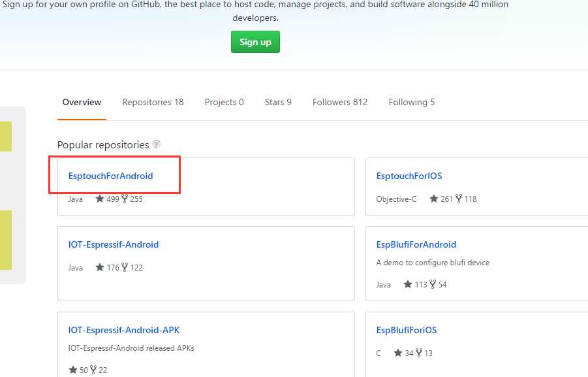Open the Stars 9 tab

click(278, 102)
